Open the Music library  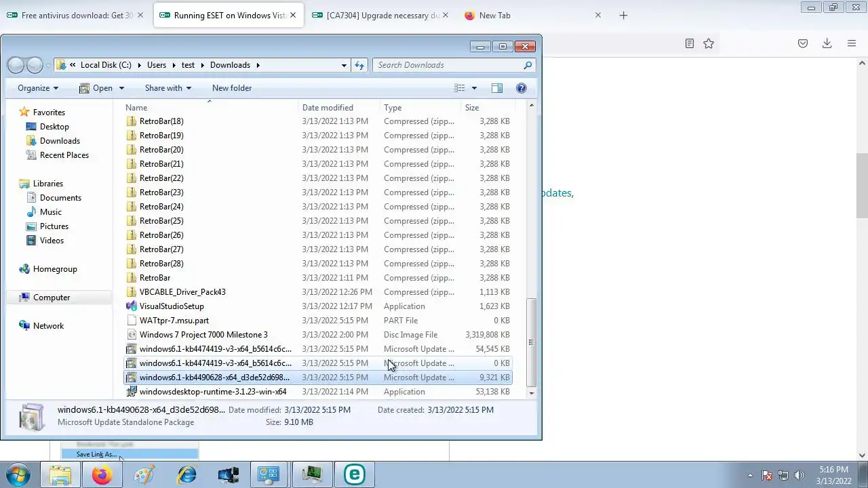(x=50, y=212)
